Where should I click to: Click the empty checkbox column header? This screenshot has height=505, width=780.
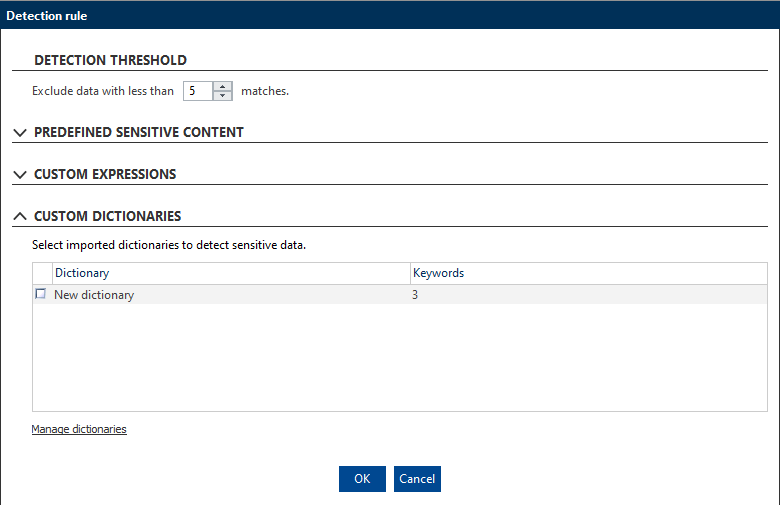point(43,273)
